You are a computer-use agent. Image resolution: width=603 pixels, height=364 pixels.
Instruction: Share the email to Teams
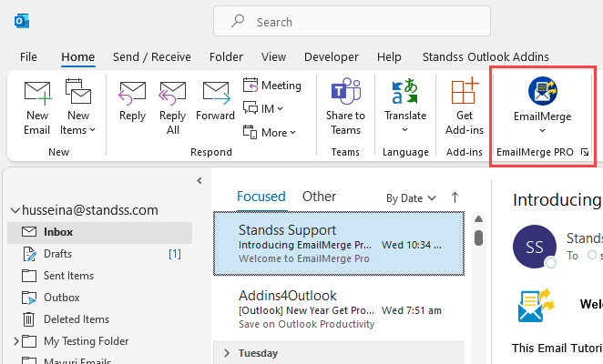345,107
